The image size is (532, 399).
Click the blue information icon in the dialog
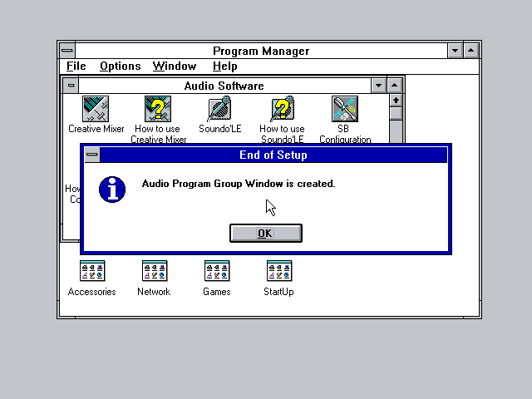pos(112,190)
